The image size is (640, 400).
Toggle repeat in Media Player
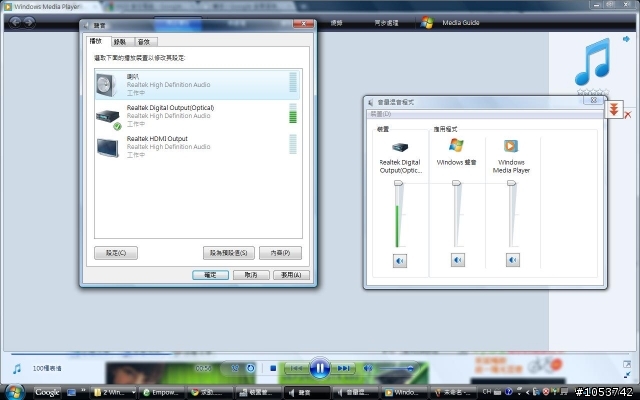click(251, 368)
